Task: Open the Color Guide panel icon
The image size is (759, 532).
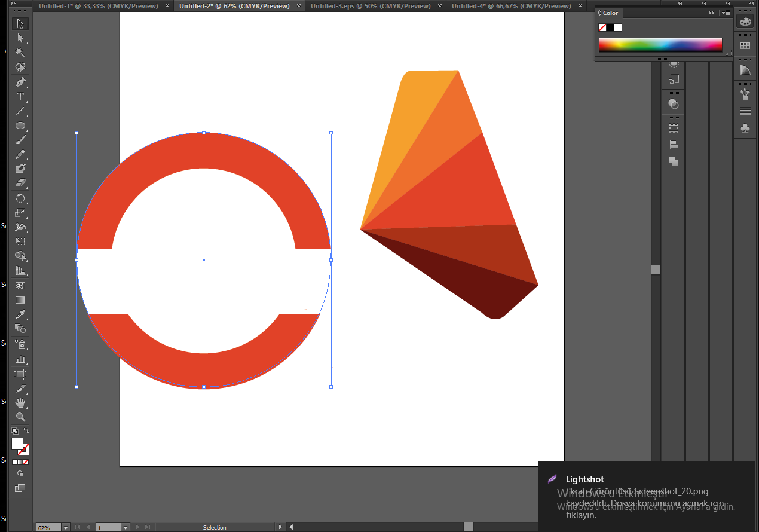Action: coord(745,70)
